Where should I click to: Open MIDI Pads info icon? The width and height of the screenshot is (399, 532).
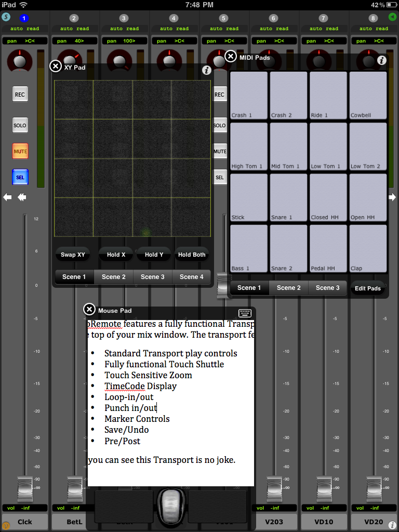pos(382,60)
